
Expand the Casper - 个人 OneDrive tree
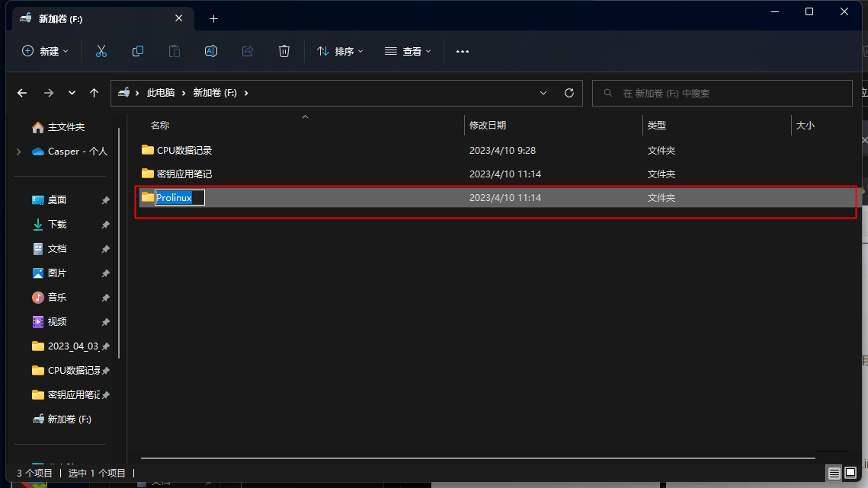[19, 152]
